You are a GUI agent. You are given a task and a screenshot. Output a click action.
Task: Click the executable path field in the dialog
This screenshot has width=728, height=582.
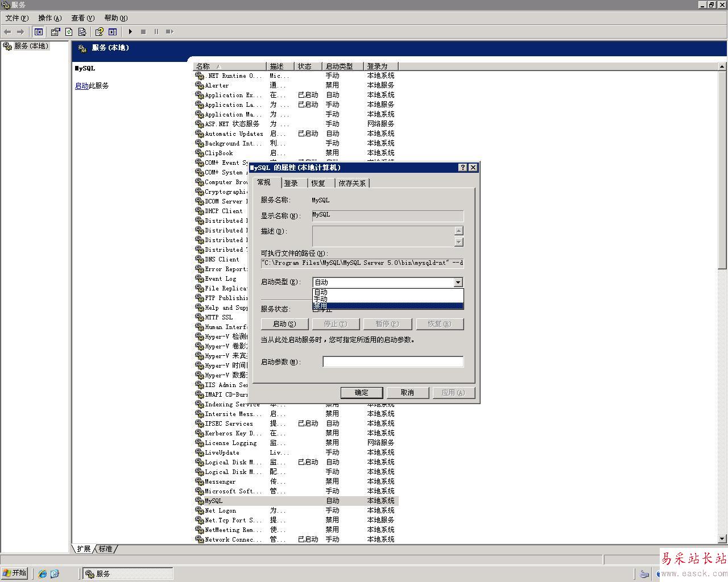click(x=362, y=263)
